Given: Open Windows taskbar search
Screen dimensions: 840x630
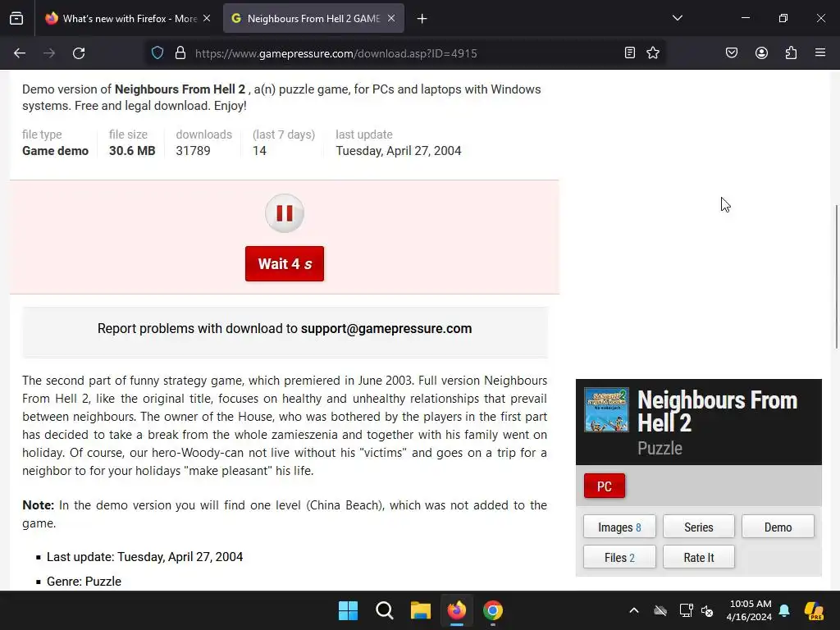Looking at the screenshot, I should [x=385, y=610].
